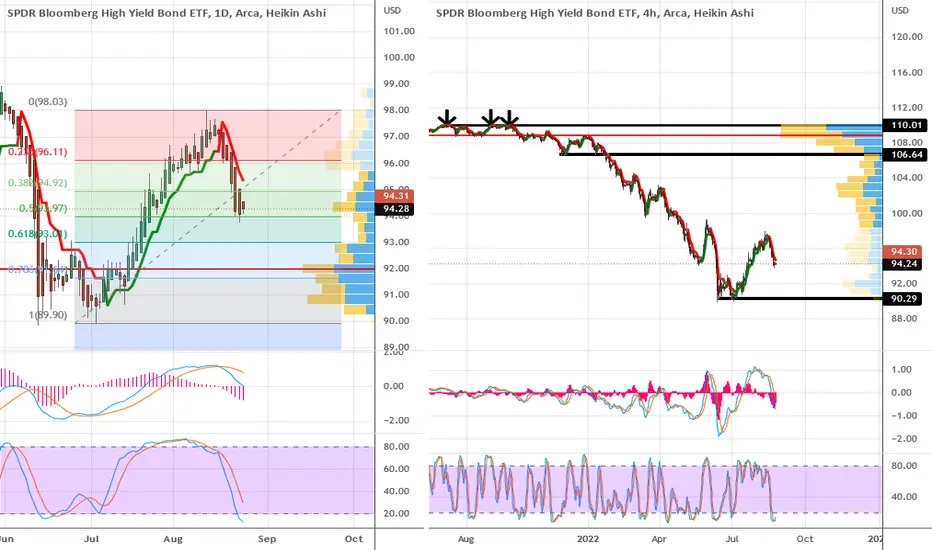Select the black 94.24 price label on 4h chart
932x550 pixels.
[903, 264]
